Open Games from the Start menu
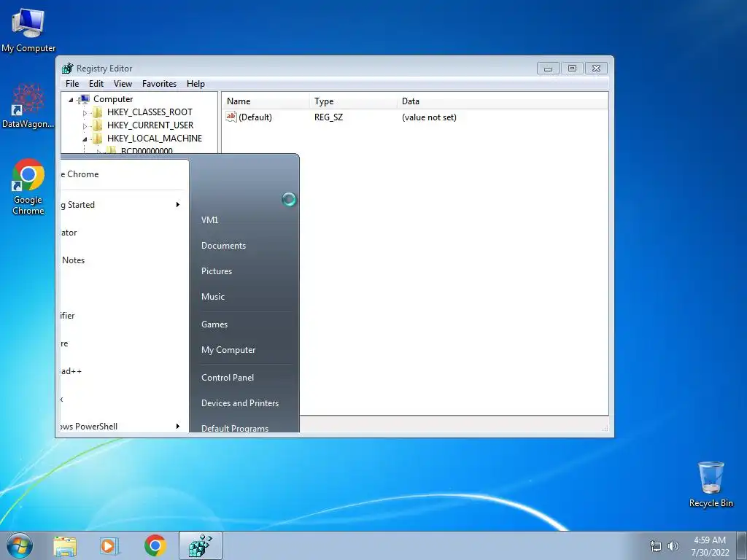 click(x=214, y=324)
